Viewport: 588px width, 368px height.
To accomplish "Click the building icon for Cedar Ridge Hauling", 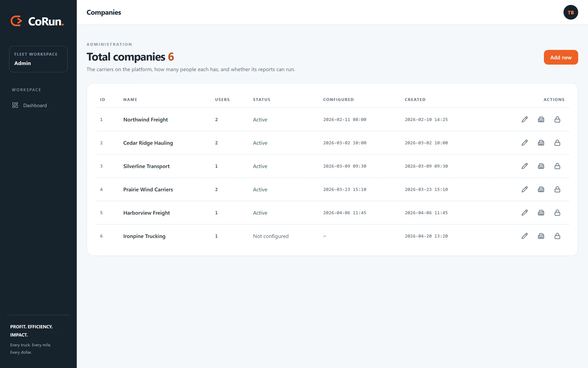I will click(x=541, y=143).
